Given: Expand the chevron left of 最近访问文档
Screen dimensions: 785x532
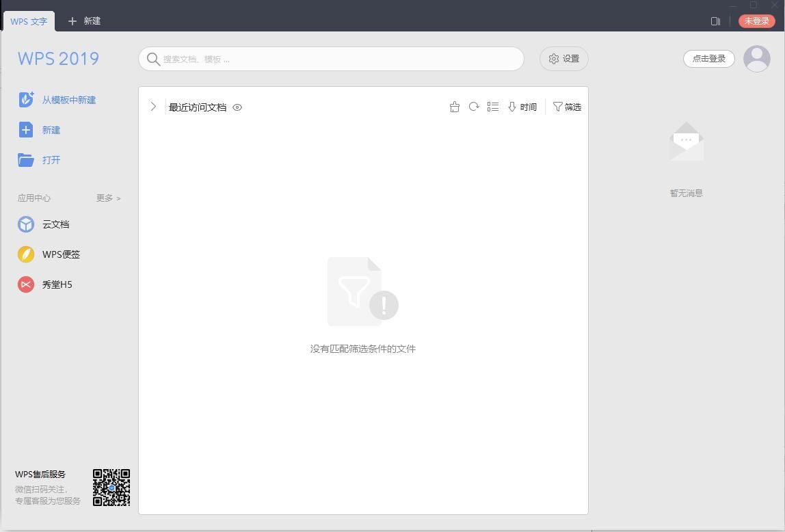Looking at the screenshot, I should pos(153,107).
